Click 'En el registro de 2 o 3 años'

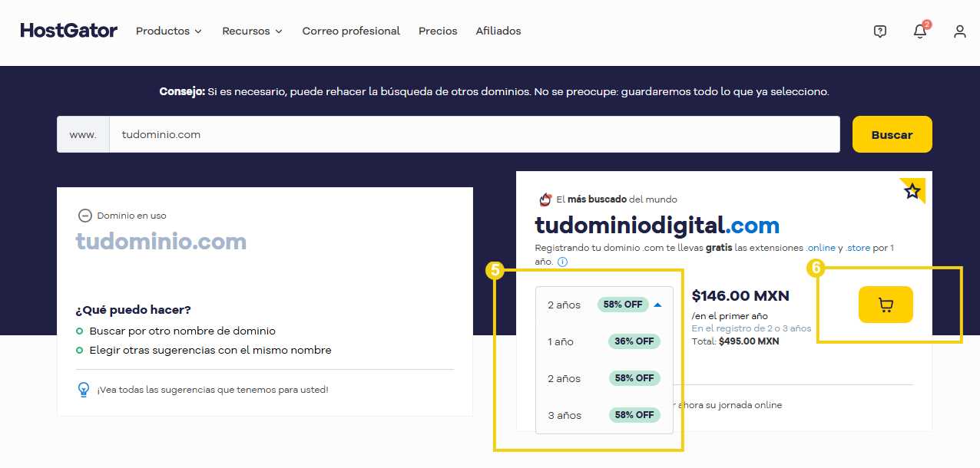751,328
